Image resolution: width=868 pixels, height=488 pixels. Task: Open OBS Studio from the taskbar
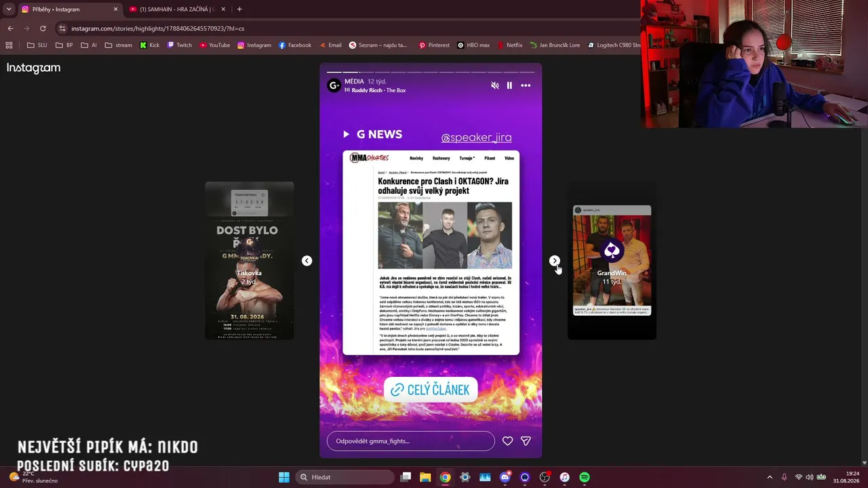545,477
